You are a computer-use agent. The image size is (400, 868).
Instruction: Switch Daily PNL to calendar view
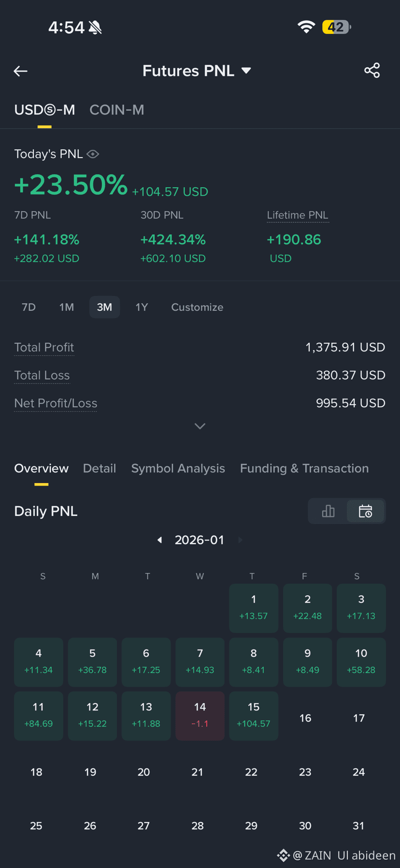[366, 511]
